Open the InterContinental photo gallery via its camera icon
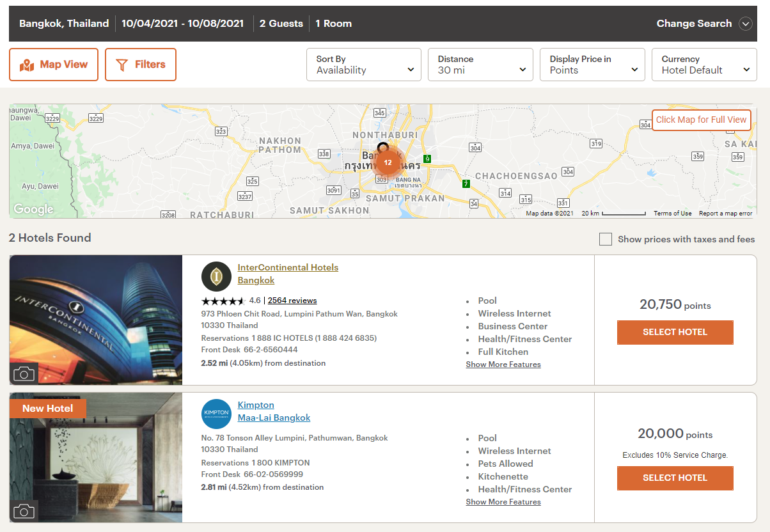This screenshot has width=770, height=532. 24,373
